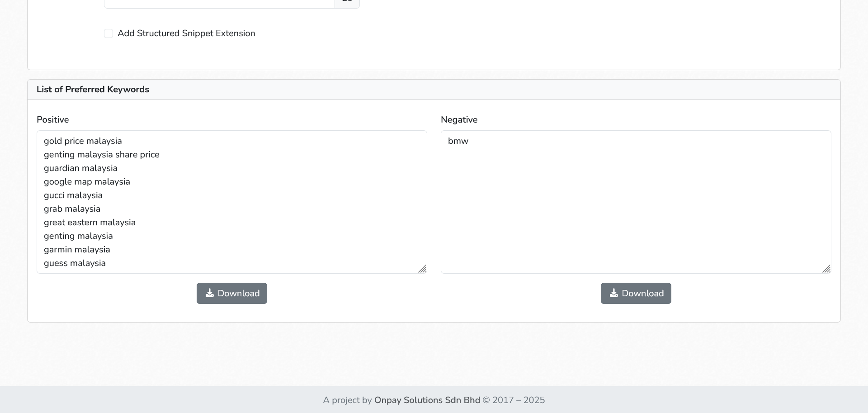Click the Download button text under Positive
Screen dimensions: 868x413
click(x=239, y=293)
